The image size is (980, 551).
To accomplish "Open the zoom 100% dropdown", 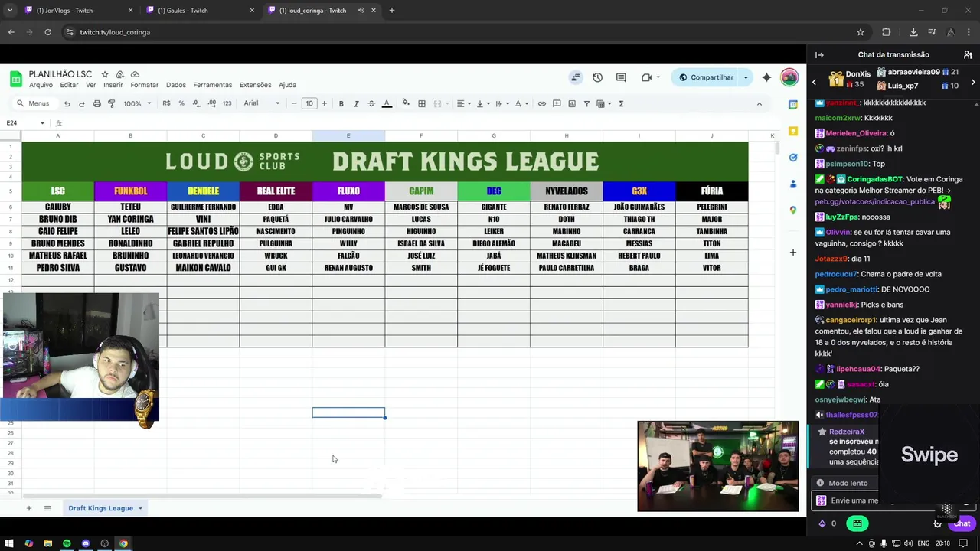I will [x=137, y=103].
